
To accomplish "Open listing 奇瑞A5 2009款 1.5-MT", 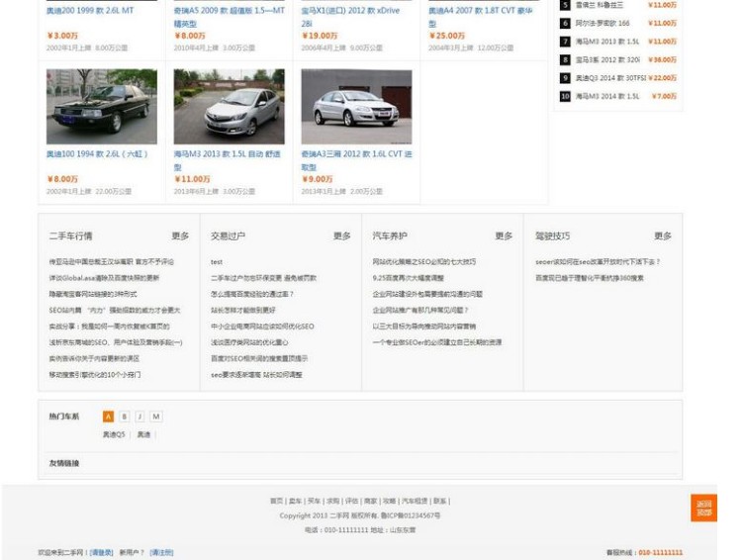I will pos(230,17).
